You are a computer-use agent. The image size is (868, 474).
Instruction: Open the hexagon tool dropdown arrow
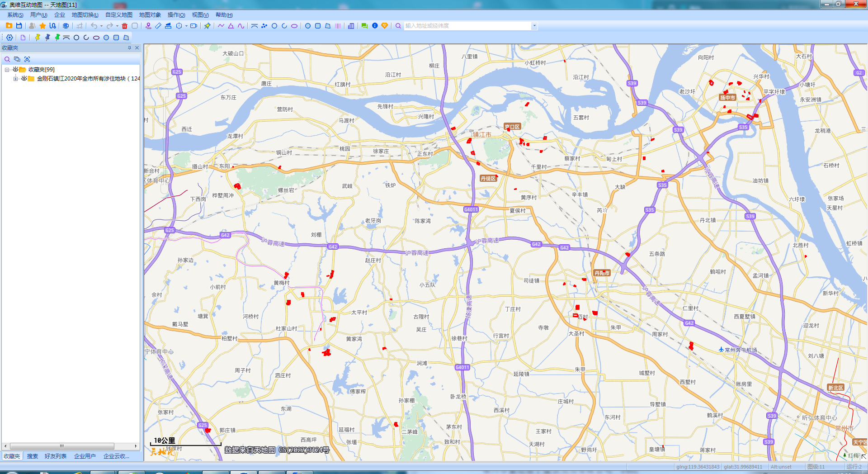pyautogui.click(x=186, y=26)
